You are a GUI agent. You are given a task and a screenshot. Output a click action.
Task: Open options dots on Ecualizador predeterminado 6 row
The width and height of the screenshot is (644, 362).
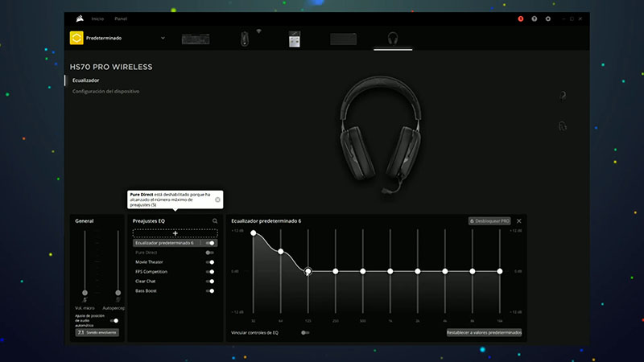[201, 243]
